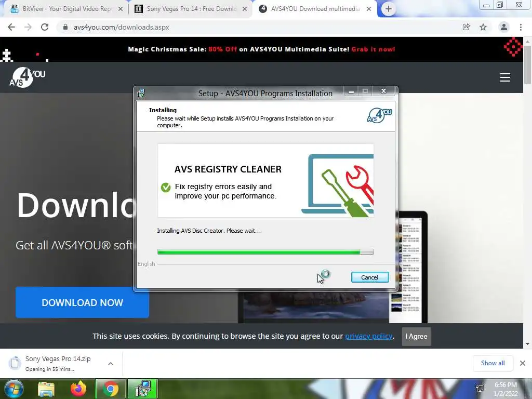This screenshot has width=532, height=399.
Task: Accept cookies with I Agree
Action: [416, 336]
